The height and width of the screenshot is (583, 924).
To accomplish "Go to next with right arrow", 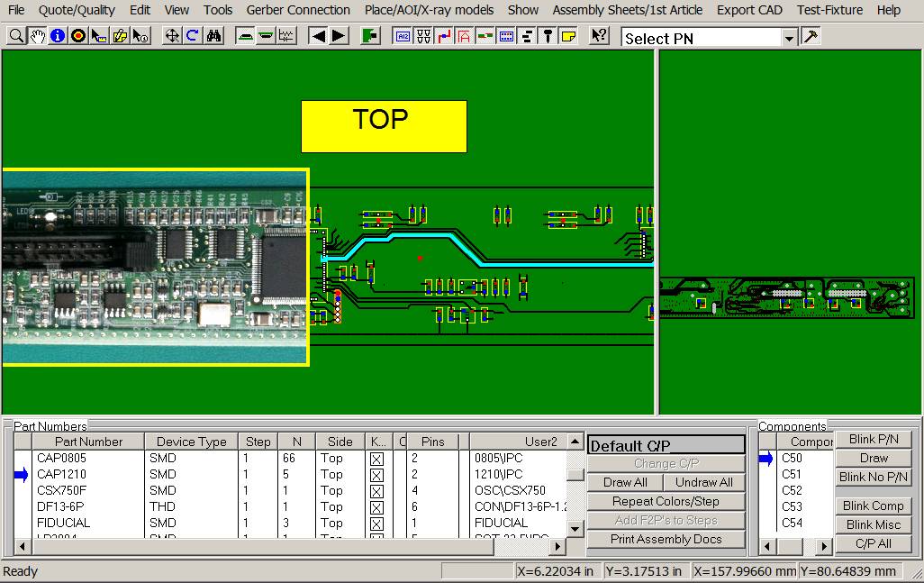I will pyautogui.click(x=339, y=37).
